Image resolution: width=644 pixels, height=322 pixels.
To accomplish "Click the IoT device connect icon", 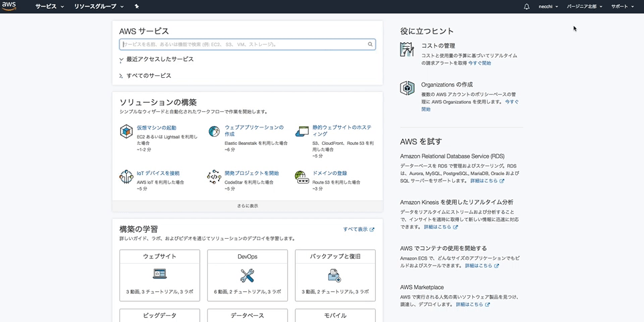I will click(126, 177).
